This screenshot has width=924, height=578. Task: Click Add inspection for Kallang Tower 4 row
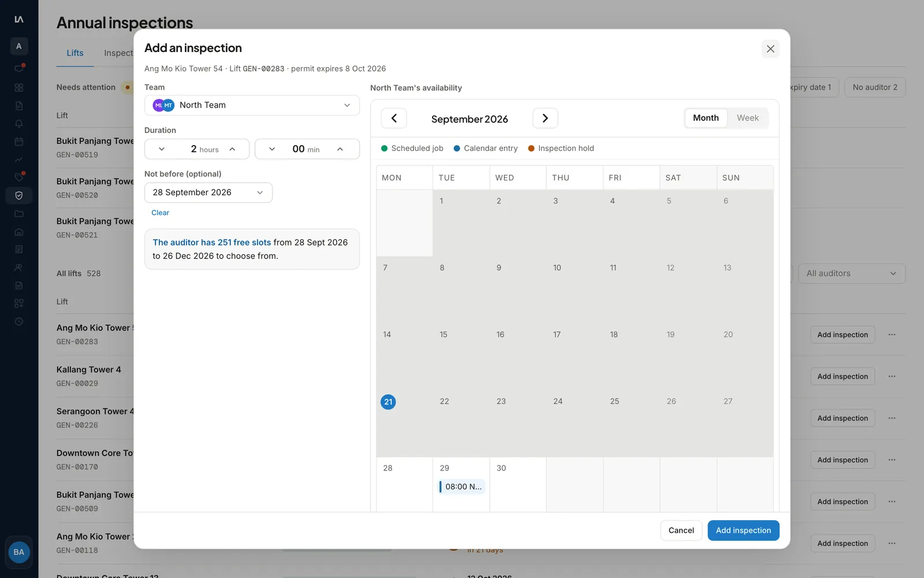tap(843, 376)
